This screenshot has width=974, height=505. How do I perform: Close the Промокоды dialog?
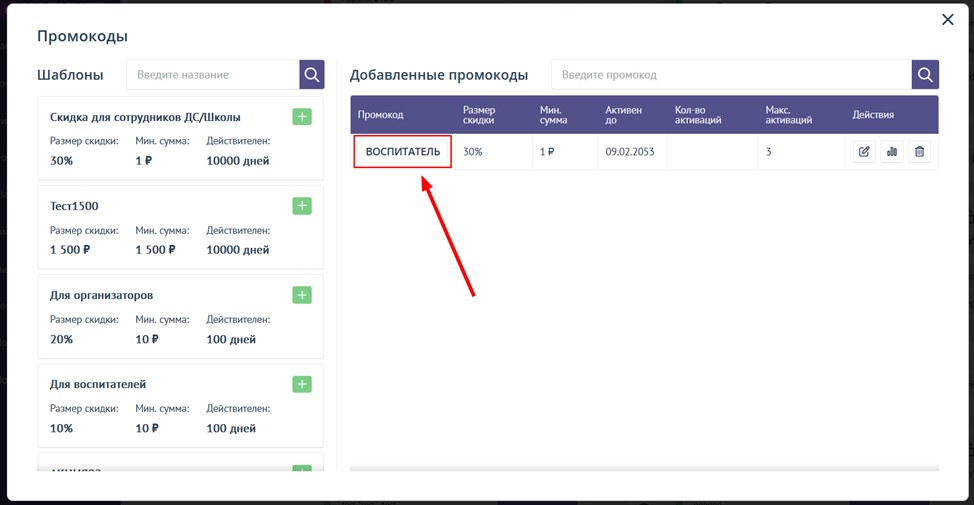pyautogui.click(x=947, y=20)
